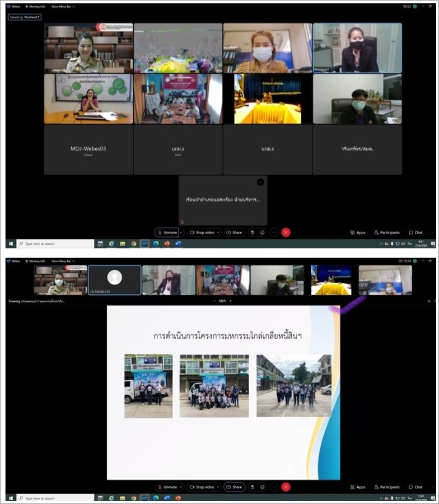Zoom in with plus beside 100%

coord(230,301)
